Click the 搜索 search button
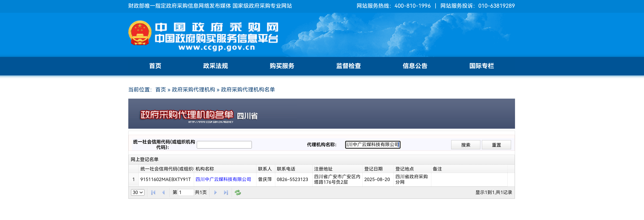 point(465,145)
